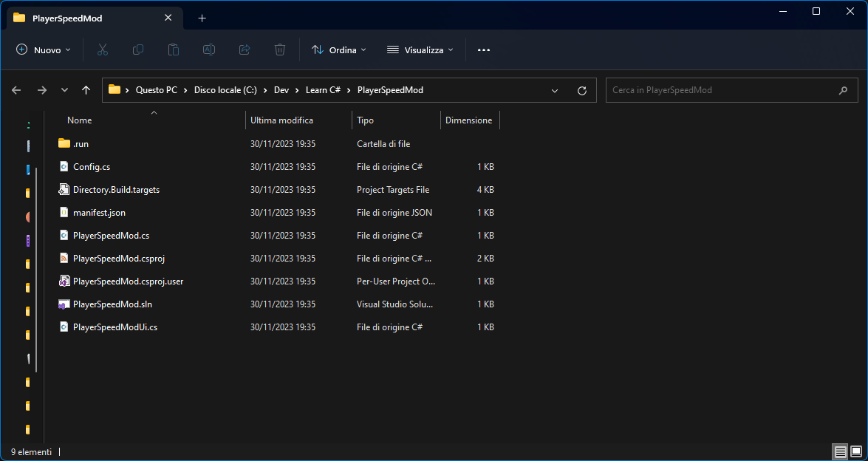Viewport: 868px width, 461px height.
Task: Refresh the current folder view
Action: [582, 90]
